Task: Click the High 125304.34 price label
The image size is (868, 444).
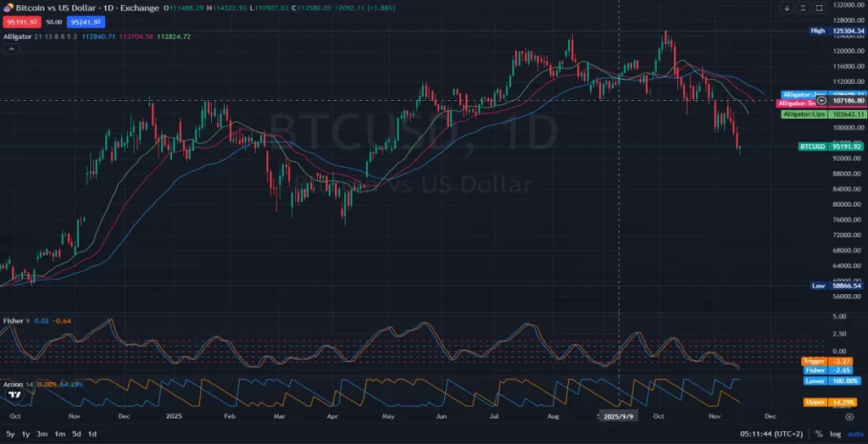Action: [x=837, y=31]
